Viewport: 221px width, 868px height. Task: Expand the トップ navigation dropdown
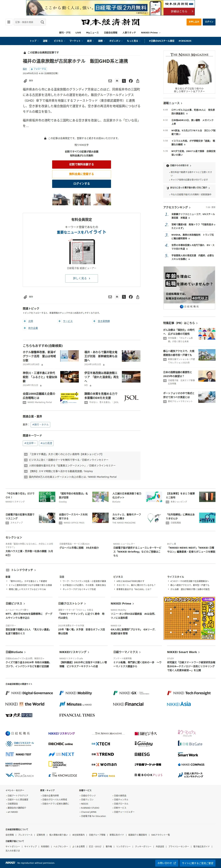(x=34, y=41)
